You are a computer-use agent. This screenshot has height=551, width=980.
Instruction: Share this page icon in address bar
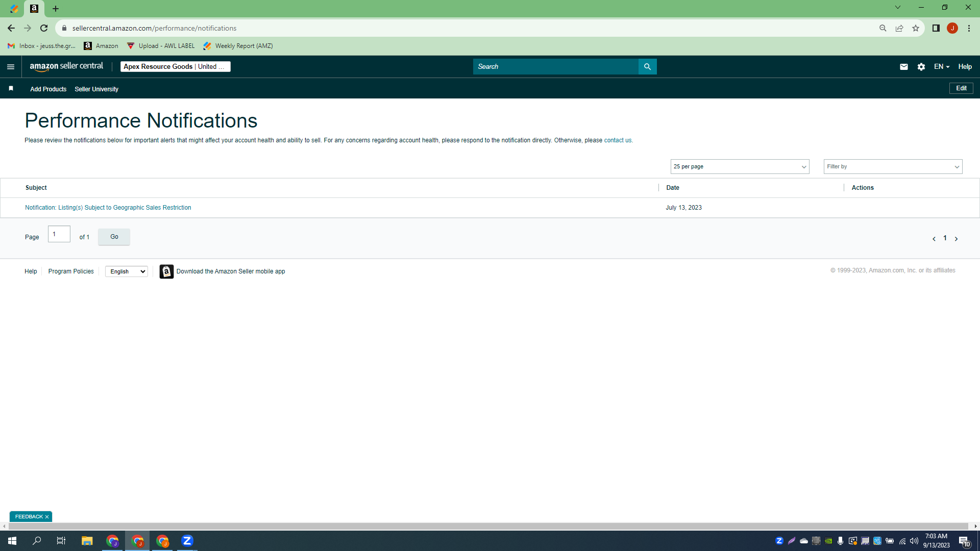point(899,28)
